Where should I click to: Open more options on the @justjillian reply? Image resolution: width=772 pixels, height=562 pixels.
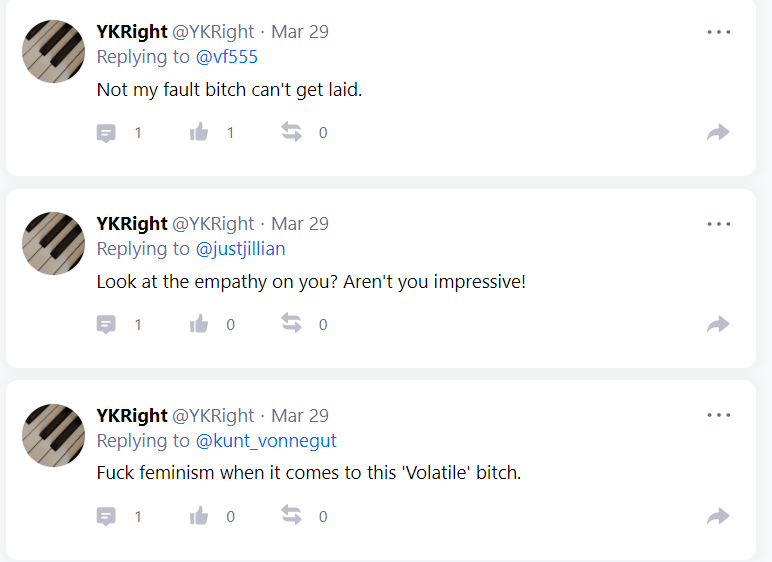(719, 224)
